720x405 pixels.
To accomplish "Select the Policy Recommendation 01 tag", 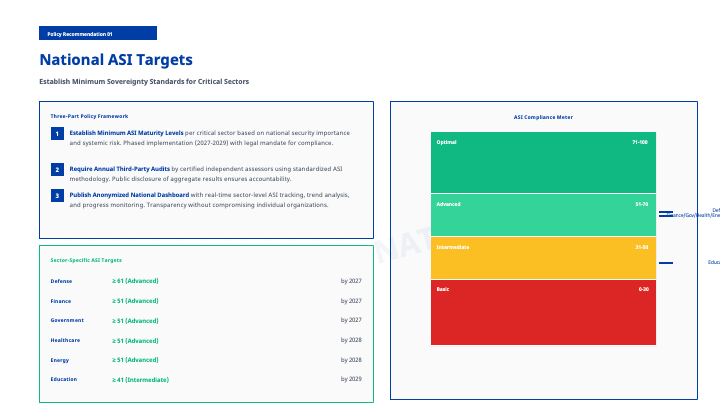I will click(x=98, y=34).
